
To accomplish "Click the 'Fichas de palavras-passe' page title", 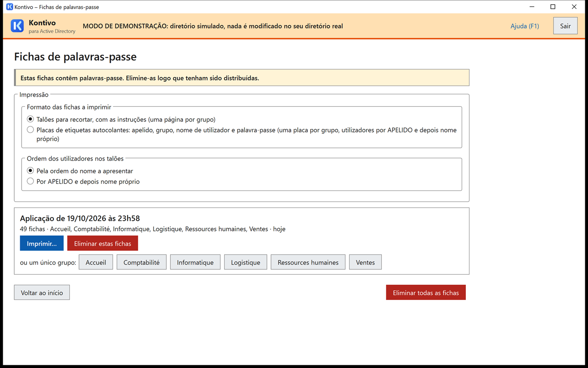I will coord(75,57).
